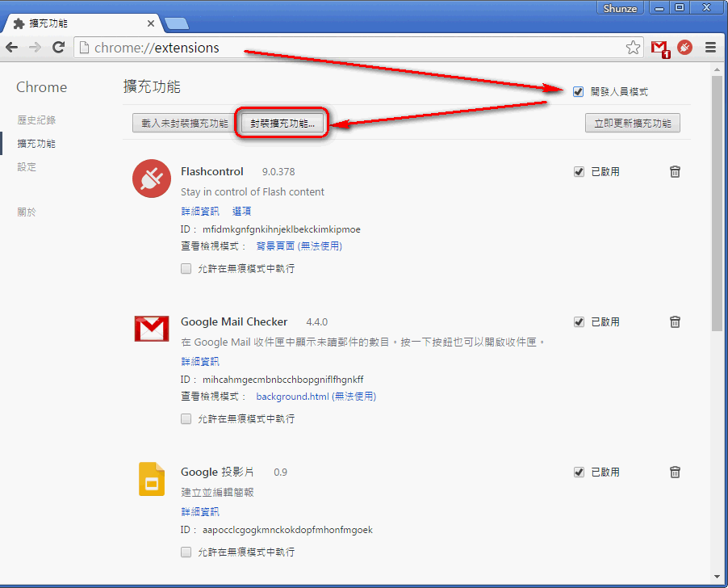This screenshot has height=588, width=728.
Task: Open Google 投影片 詳細資訊 link
Action: (200, 512)
